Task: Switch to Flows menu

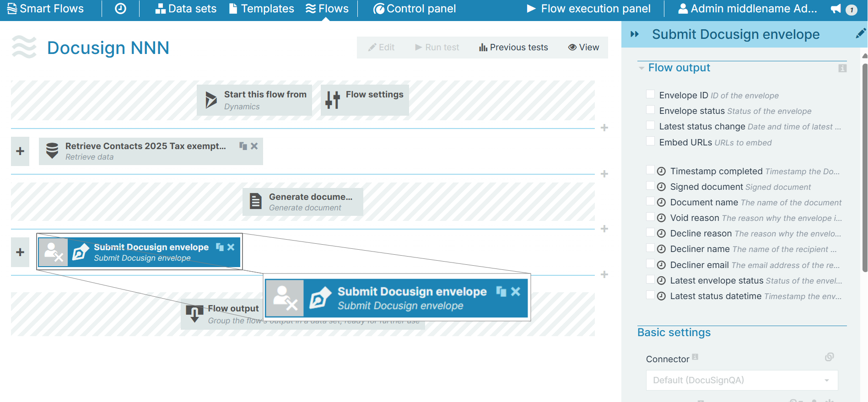Action: pos(327,9)
